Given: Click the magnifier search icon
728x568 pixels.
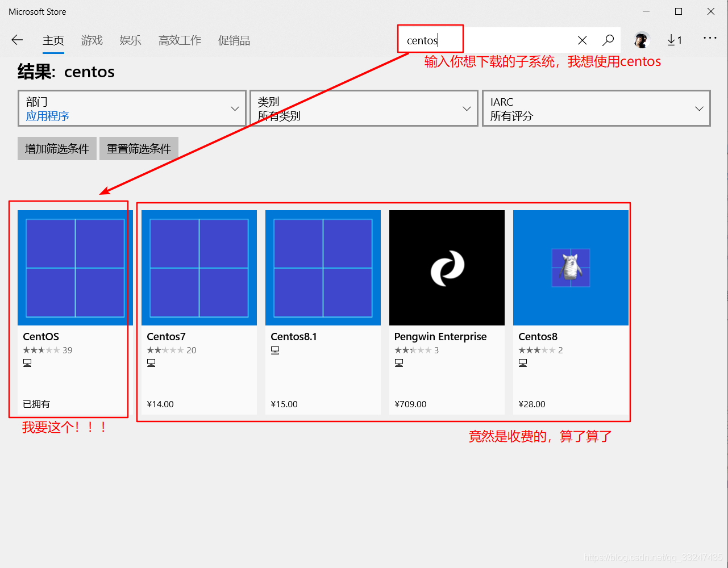Looking at the screenshot, I should coord(608,40).
